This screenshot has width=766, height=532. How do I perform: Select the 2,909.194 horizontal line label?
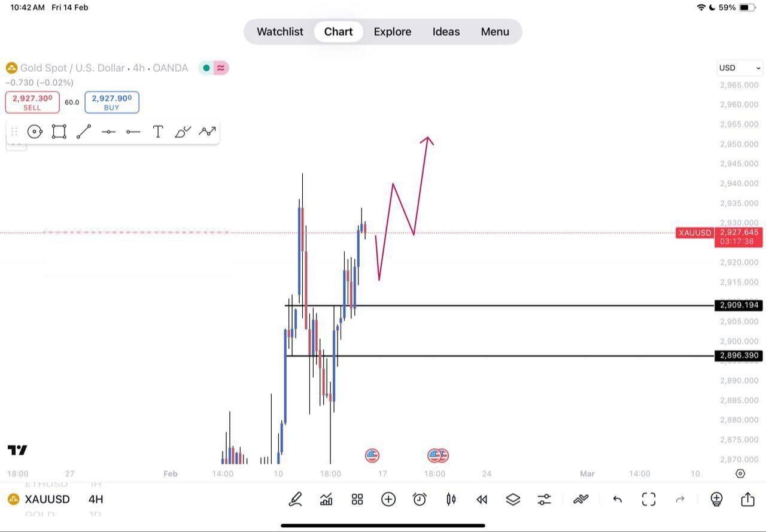tap(739, 305)
